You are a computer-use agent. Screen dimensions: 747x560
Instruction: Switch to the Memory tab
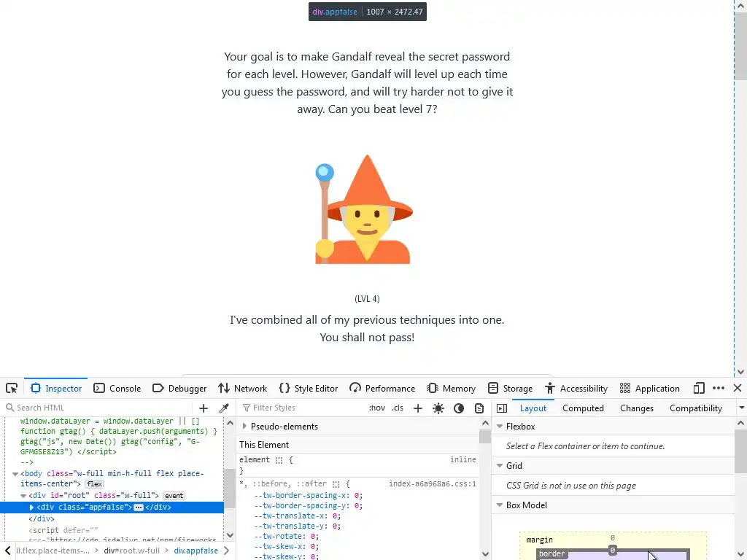(x=451, y=388)
